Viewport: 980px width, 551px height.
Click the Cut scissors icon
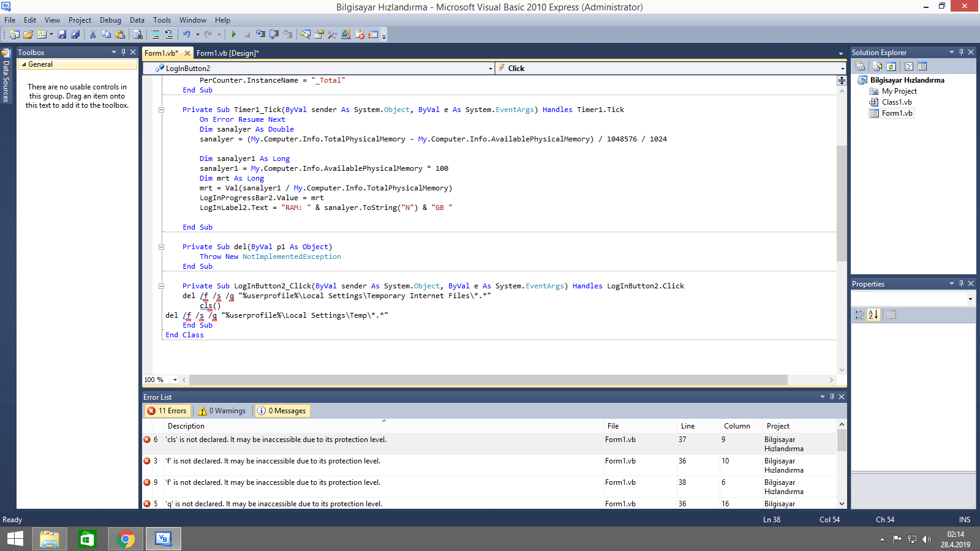92,34
